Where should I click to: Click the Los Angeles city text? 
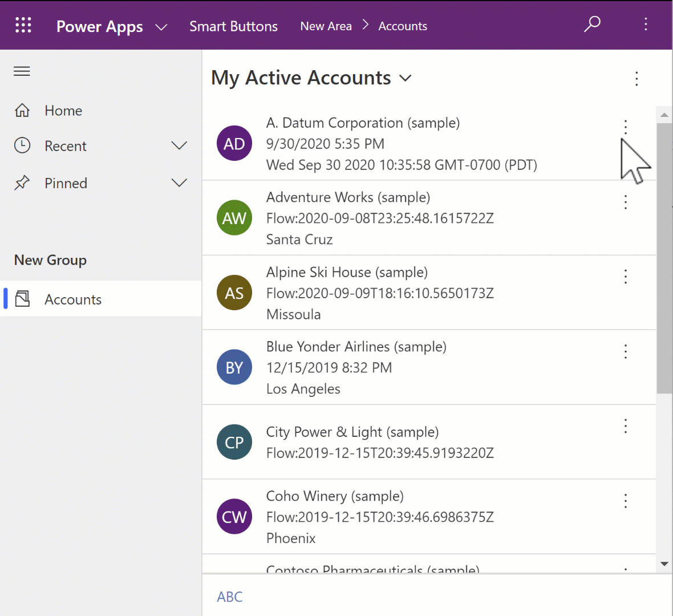(x=303, y=389)
